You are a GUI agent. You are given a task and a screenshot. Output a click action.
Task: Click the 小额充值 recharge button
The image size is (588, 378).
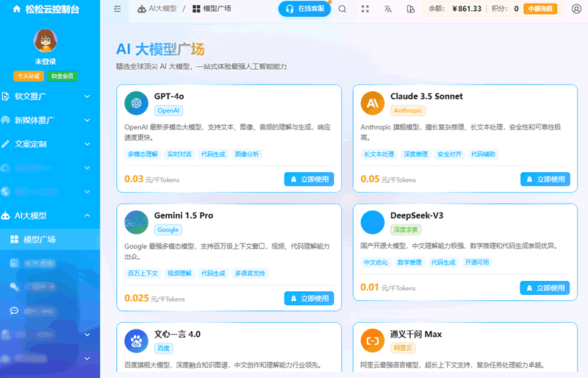click(x=540, y=9)
